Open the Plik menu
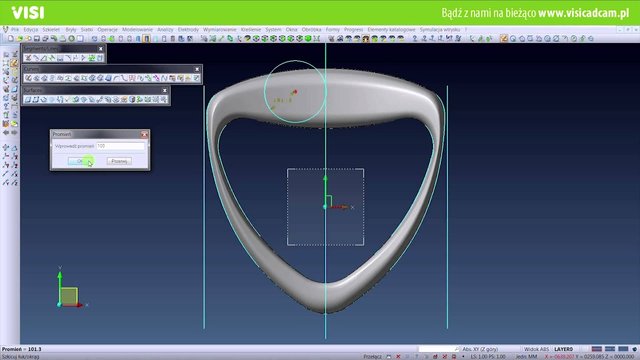 (x=15, y=29)
